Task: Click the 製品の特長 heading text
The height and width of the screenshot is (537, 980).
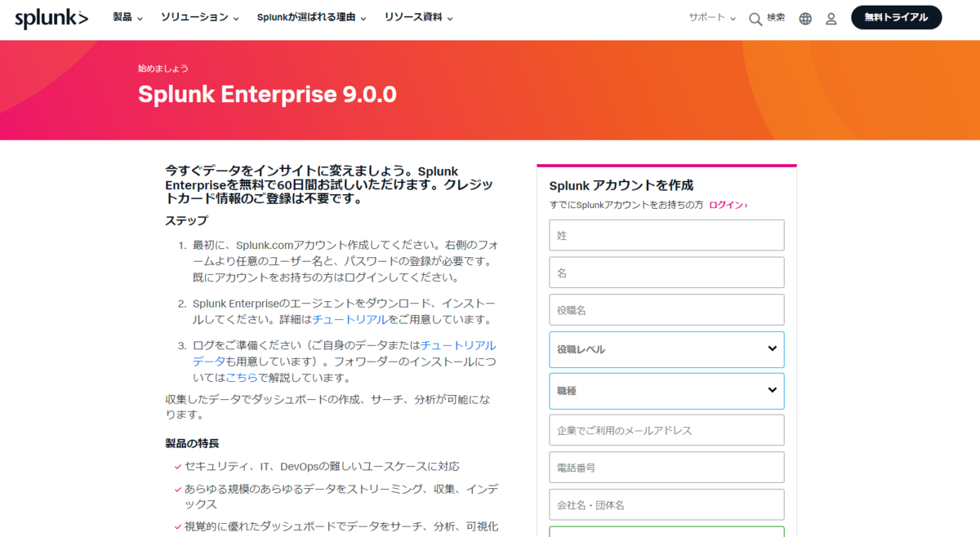Action: (x=192, y=444)
